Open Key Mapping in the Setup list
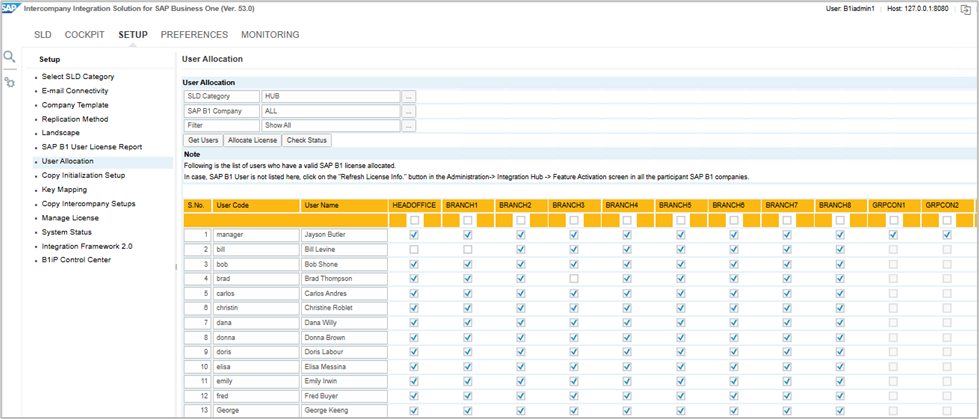Screen dimensions: 979x419 click(66, 189)
